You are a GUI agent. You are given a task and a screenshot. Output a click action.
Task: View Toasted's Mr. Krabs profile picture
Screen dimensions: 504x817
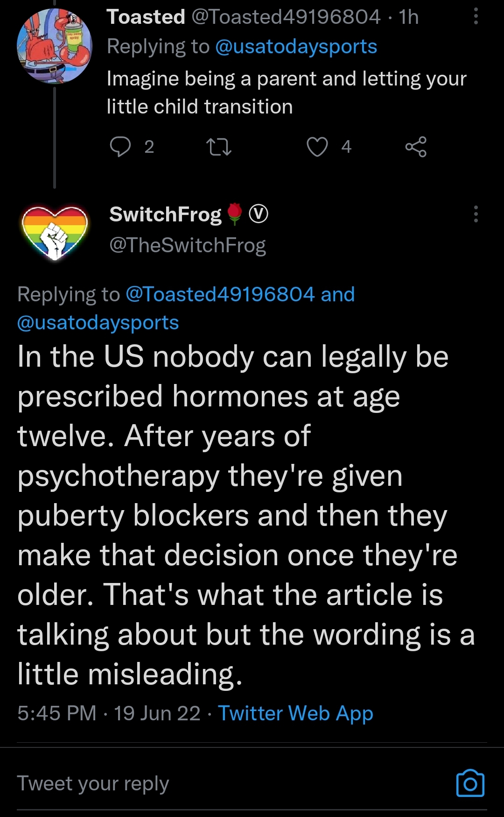(x=55, y=46)
